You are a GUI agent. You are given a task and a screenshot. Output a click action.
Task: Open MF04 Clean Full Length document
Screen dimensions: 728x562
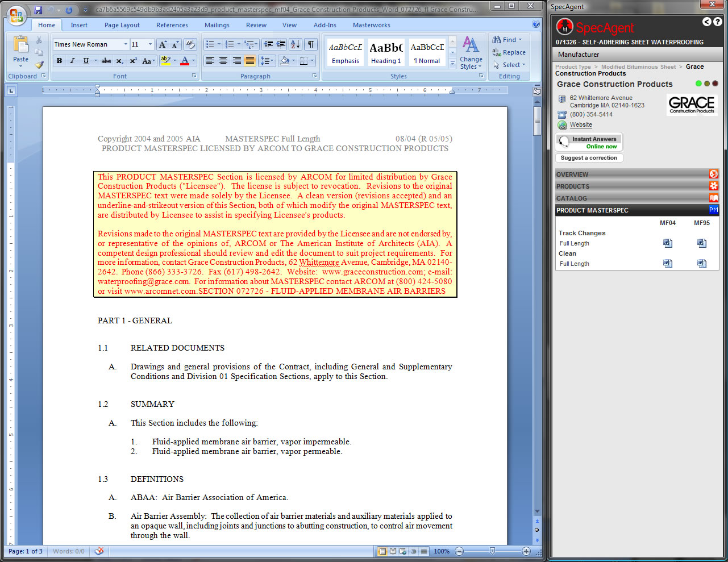[668, 264]
